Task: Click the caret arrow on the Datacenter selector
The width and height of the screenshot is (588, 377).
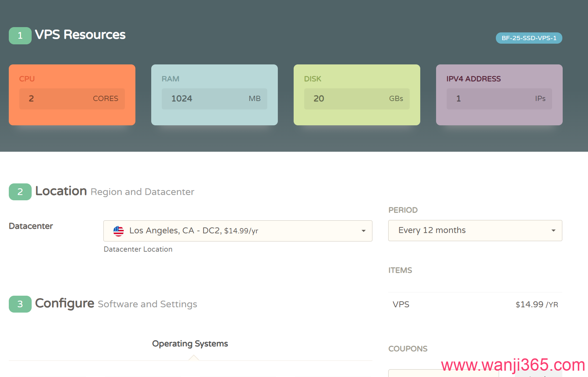Action: click(x=363, y=231)
